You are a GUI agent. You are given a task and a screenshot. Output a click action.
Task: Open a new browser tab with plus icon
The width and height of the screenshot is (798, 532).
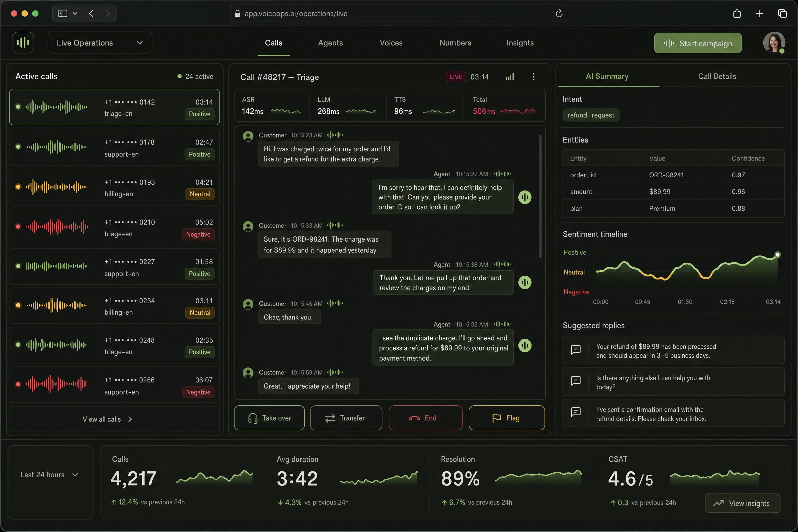coord(760,14)
